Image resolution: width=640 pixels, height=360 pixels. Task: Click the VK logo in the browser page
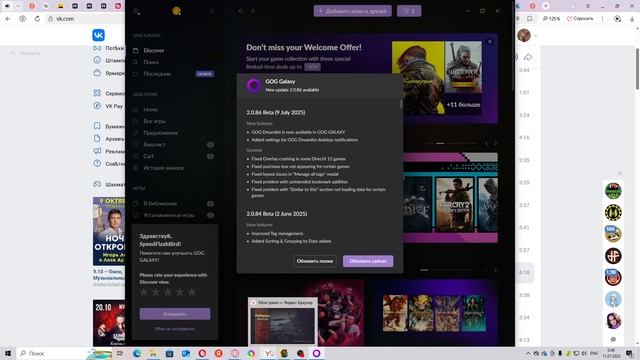pos(98,35)
